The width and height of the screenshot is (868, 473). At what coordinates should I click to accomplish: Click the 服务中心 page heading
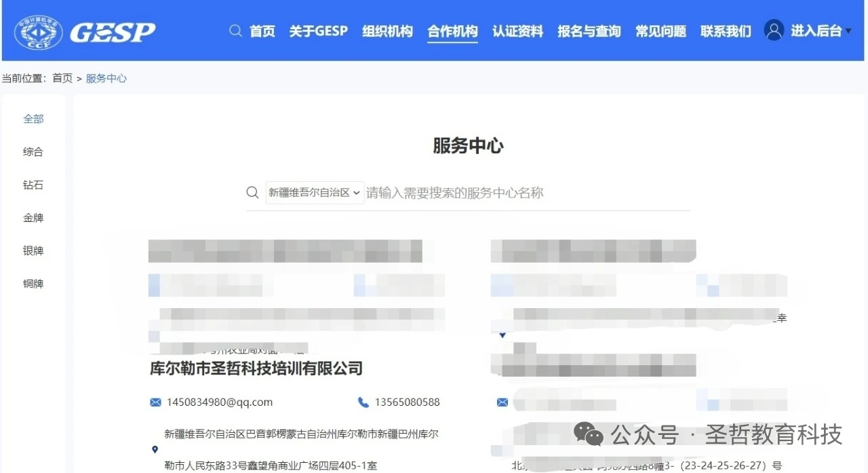point(469,145)
